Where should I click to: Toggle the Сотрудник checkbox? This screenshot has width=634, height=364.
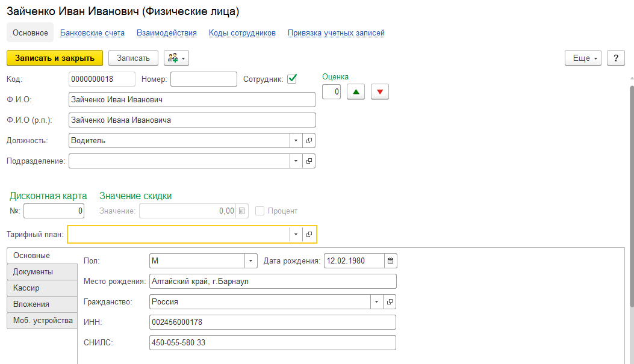coord(292,79)
